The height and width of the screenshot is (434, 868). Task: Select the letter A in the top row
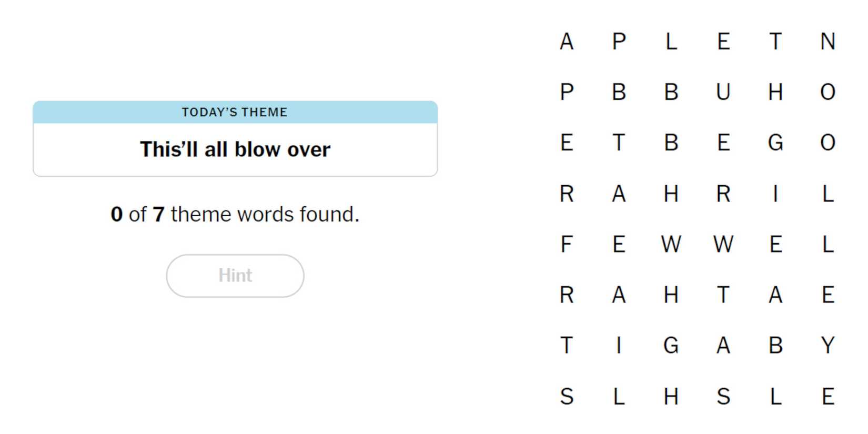[567, 42]
